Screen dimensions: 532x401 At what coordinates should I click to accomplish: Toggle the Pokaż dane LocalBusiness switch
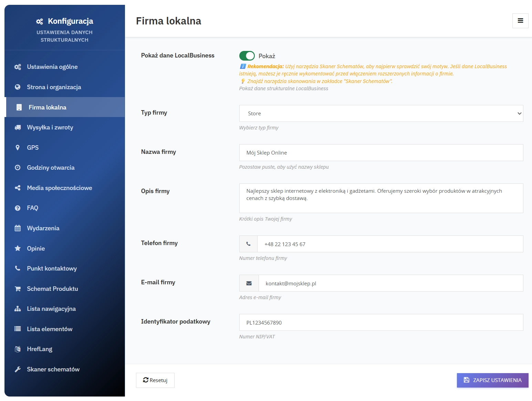pos(247,56)
